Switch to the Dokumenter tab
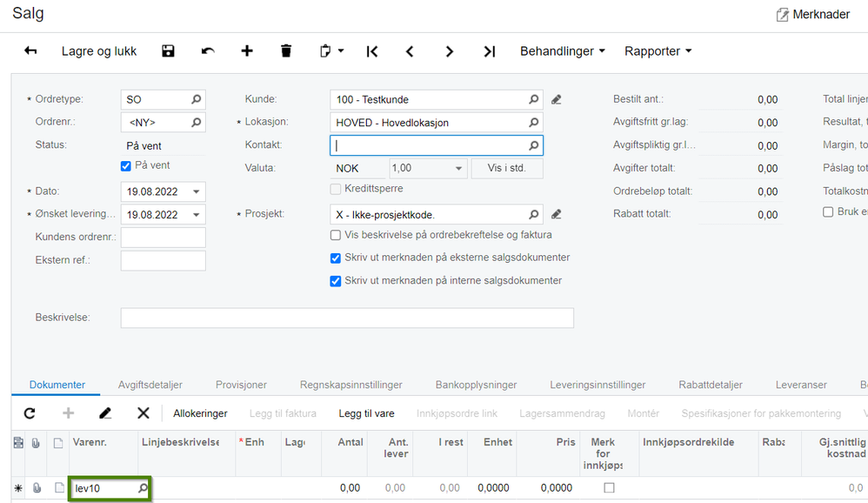 click(57, 385)
